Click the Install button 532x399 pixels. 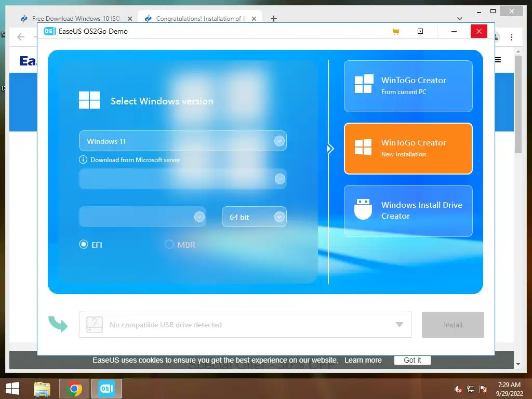453,325
